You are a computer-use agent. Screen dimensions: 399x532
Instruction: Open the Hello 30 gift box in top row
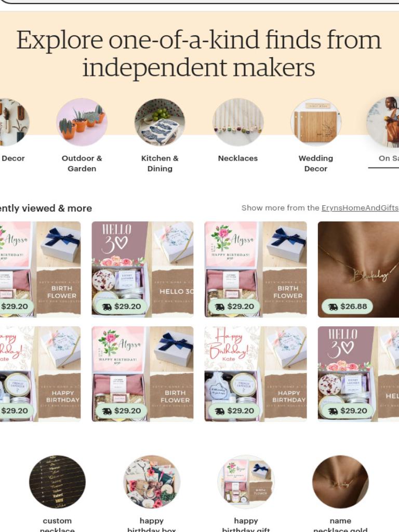tap(142, 270)
